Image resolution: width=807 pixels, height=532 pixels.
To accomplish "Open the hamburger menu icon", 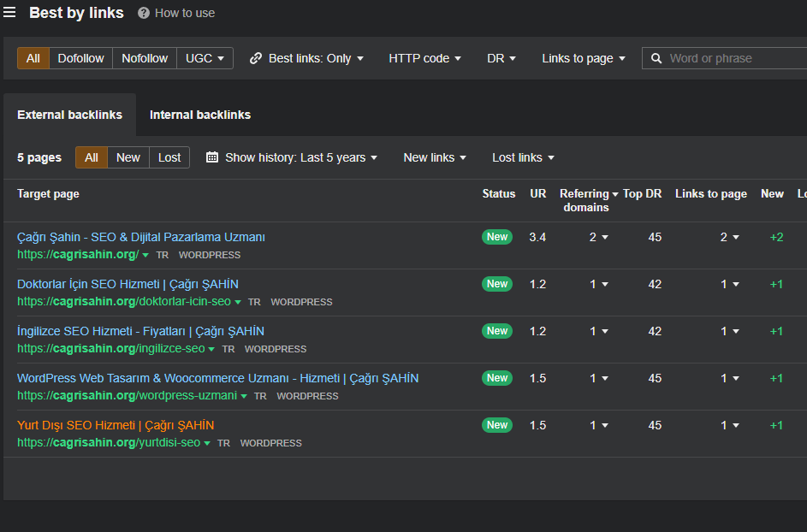I will click(9, 12).
